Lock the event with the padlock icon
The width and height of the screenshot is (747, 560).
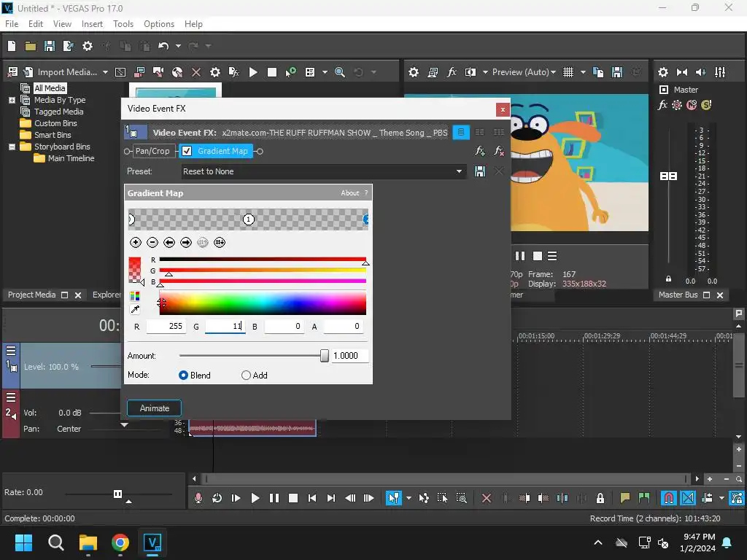click(600, 498)
